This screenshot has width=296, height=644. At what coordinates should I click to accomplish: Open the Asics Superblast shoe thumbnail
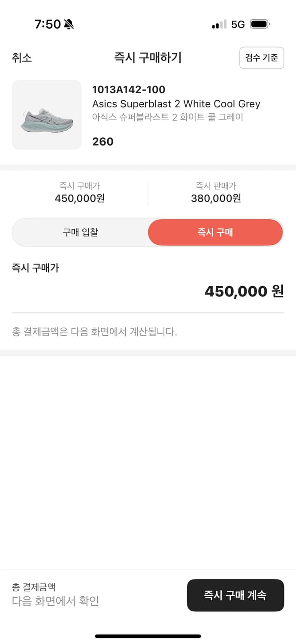46,115
